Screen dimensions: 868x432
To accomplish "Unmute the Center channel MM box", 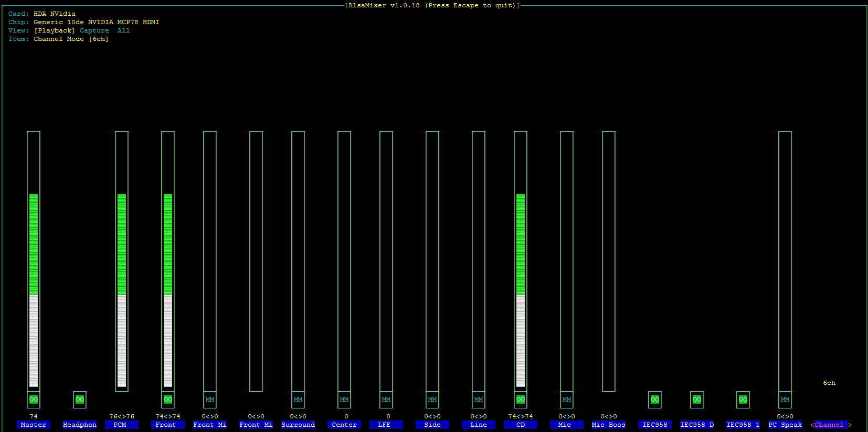I will tap(344, 399).
